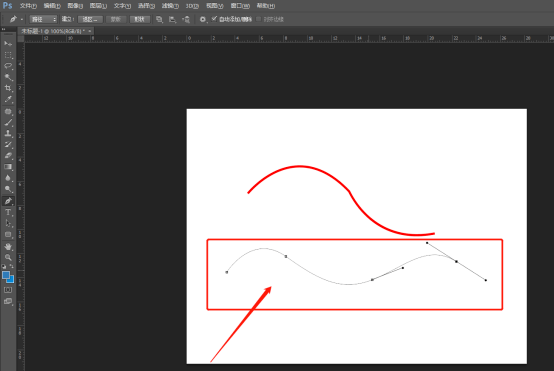Toggle the greyed 对齐边缘 checkbox
The height and width of the screenshot is (371, 554).
[x=259, y=19]
